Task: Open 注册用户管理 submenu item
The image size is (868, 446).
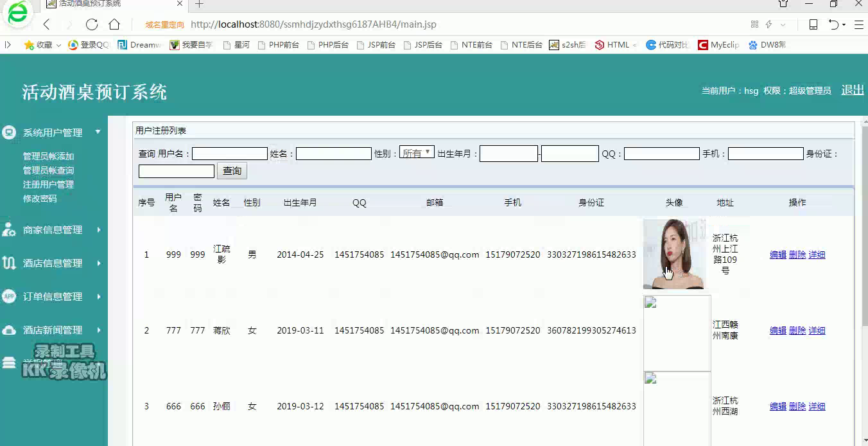Action: (x=49, y=184)
